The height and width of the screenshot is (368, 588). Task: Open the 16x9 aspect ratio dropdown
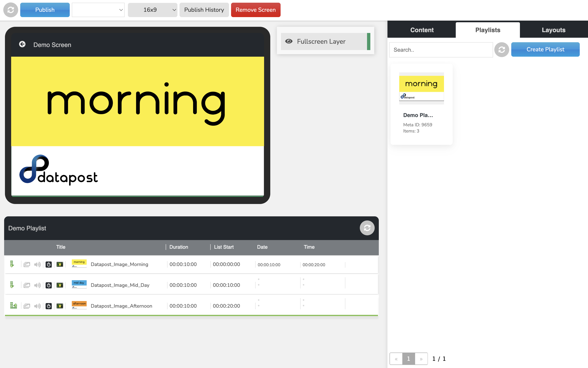click(152, 10)
